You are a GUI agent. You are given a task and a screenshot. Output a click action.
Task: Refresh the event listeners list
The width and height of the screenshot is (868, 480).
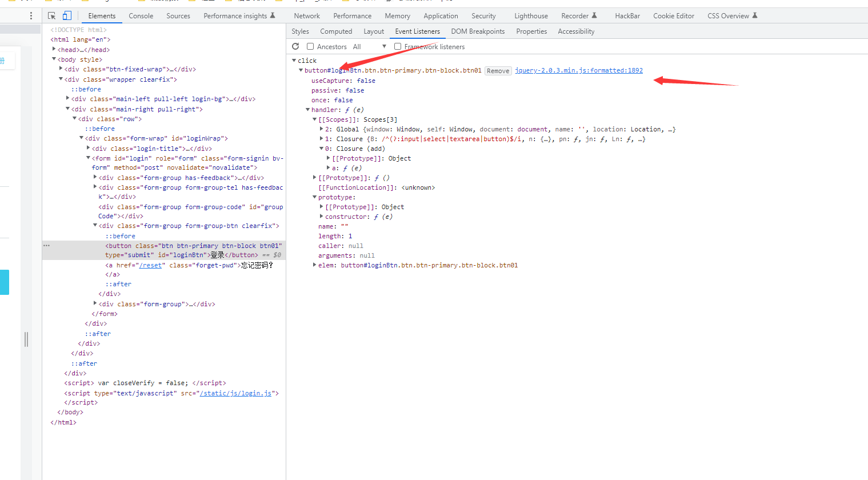tap(295, 46)
